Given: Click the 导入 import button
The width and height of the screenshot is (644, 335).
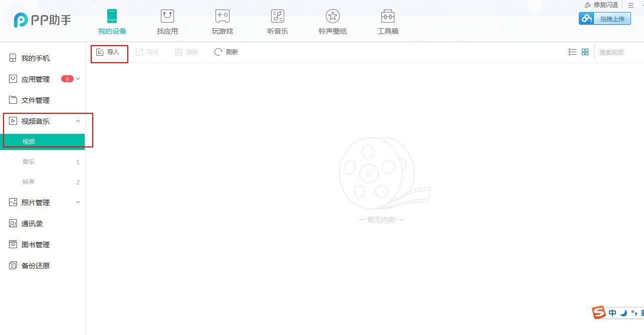Looking at the screenshot, I should pyautogui.click(x=108, y=52).
